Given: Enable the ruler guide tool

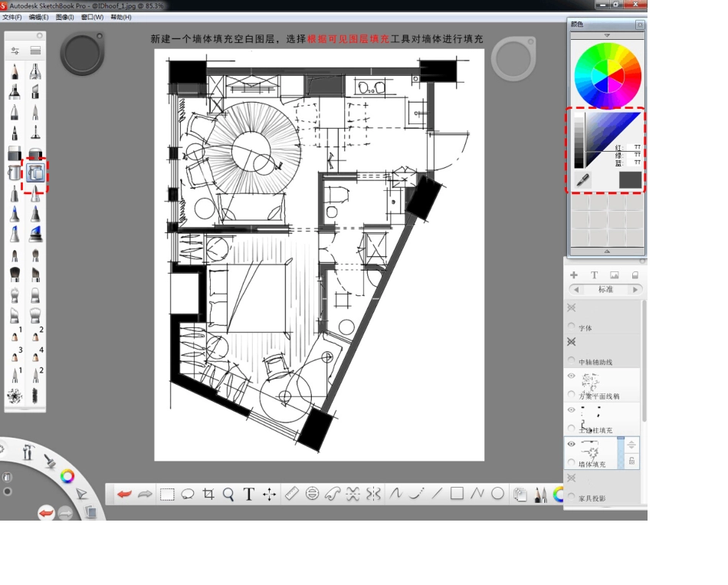Looking at the screenshot, I should [x=291, y=494].
